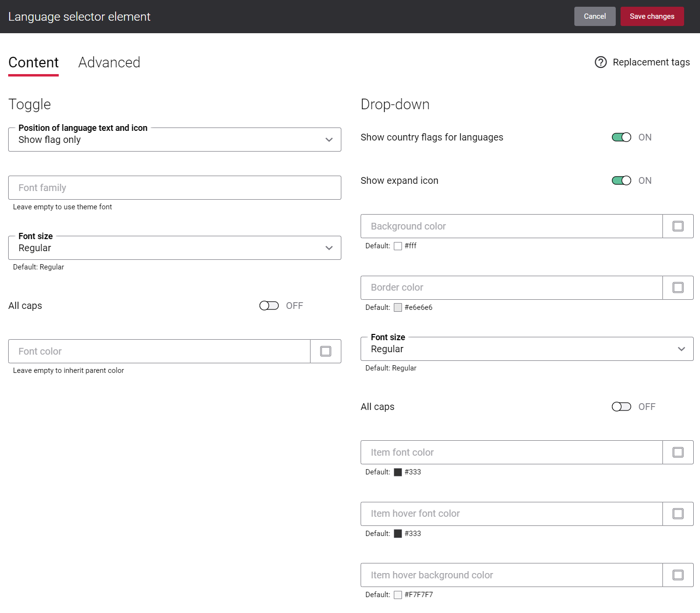Click the default #e6e6e6 border color swatch
The image size is (700, 613).
tap(398, 307)
